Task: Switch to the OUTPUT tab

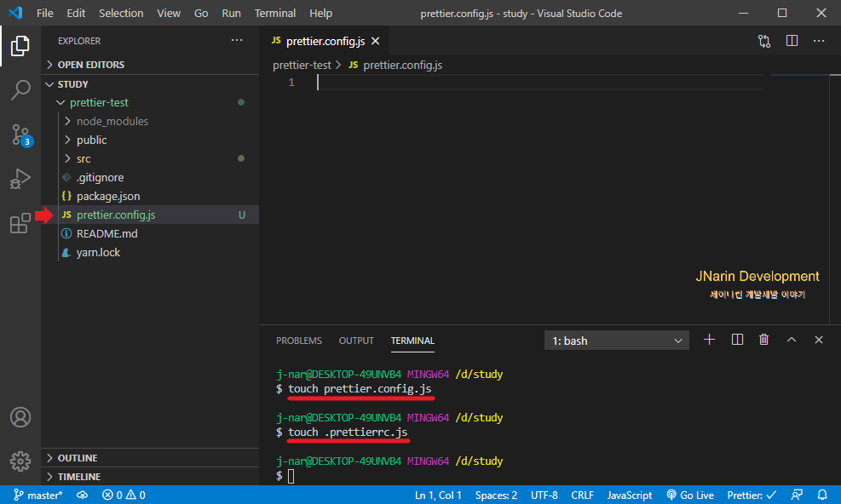Action: (356, 341)
